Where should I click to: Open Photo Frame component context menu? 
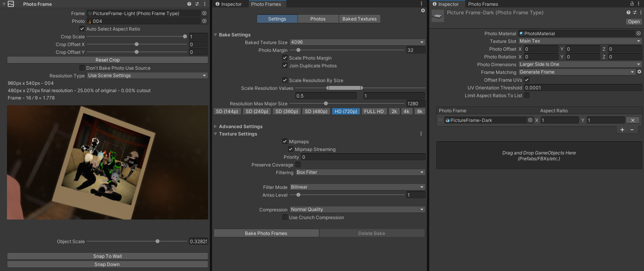pyautogui.click(x=205, y=4)
